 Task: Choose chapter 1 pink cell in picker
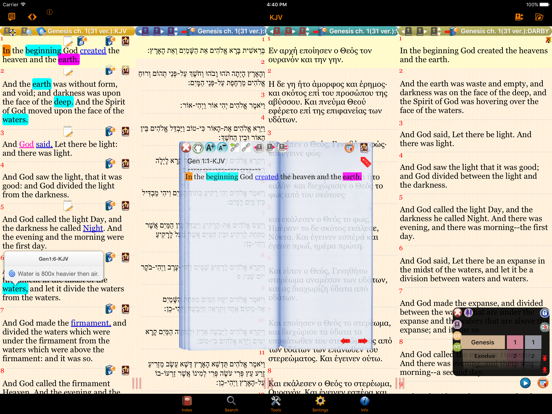515,342
